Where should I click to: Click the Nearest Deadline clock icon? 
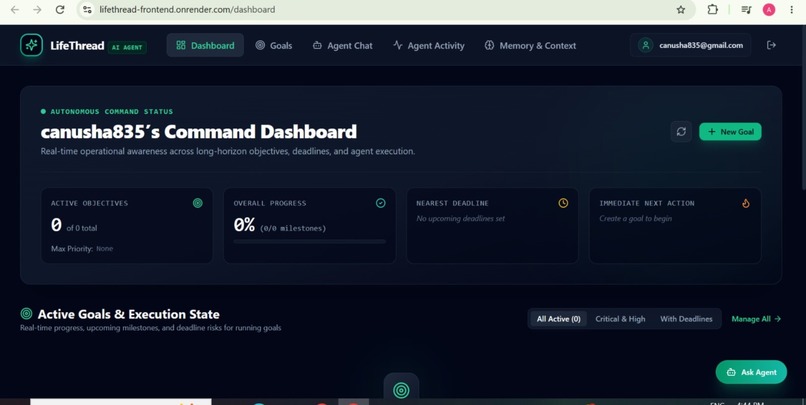563,203
